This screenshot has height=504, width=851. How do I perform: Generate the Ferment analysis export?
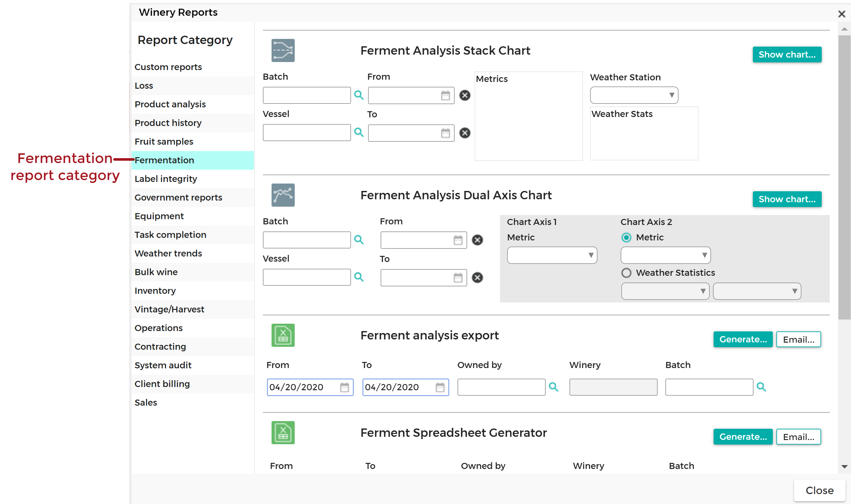tap(743, 339)
